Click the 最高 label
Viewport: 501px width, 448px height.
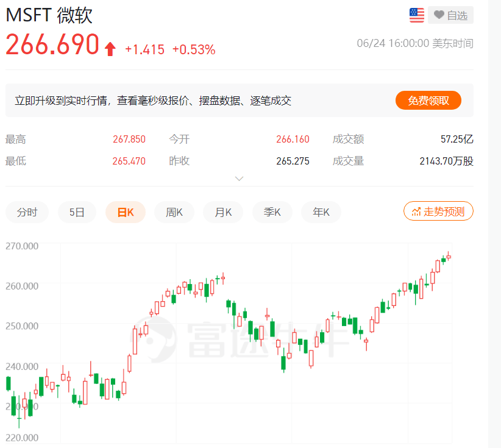coord(16,140)
